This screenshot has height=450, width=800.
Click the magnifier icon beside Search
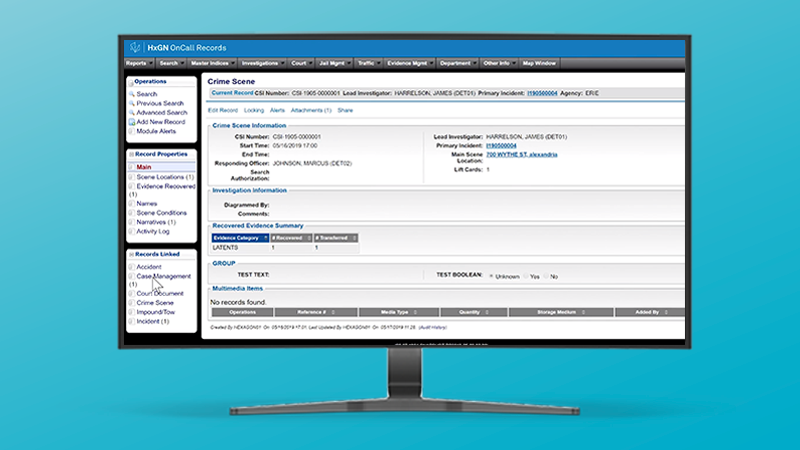point(132,94)
